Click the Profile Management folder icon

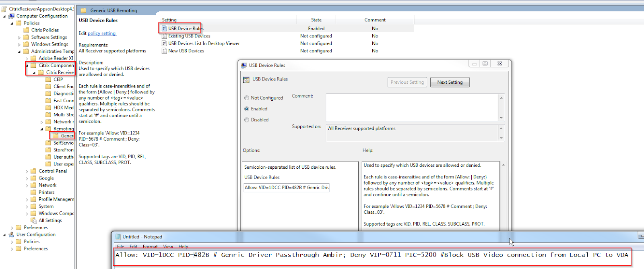click(x=34, y=199)
